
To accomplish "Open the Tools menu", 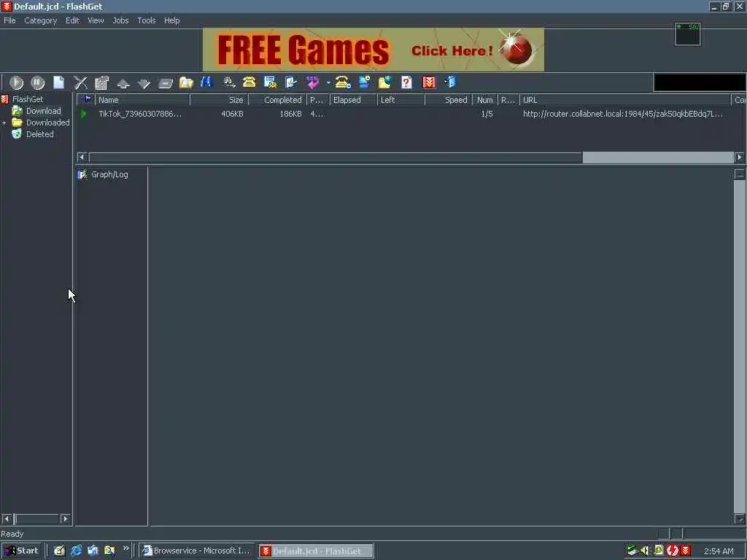I will click(147, 20).
